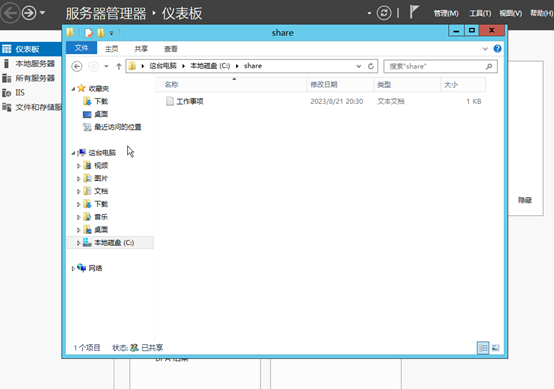
Task: Switch to details view layout icon
Action: [483, 348]
